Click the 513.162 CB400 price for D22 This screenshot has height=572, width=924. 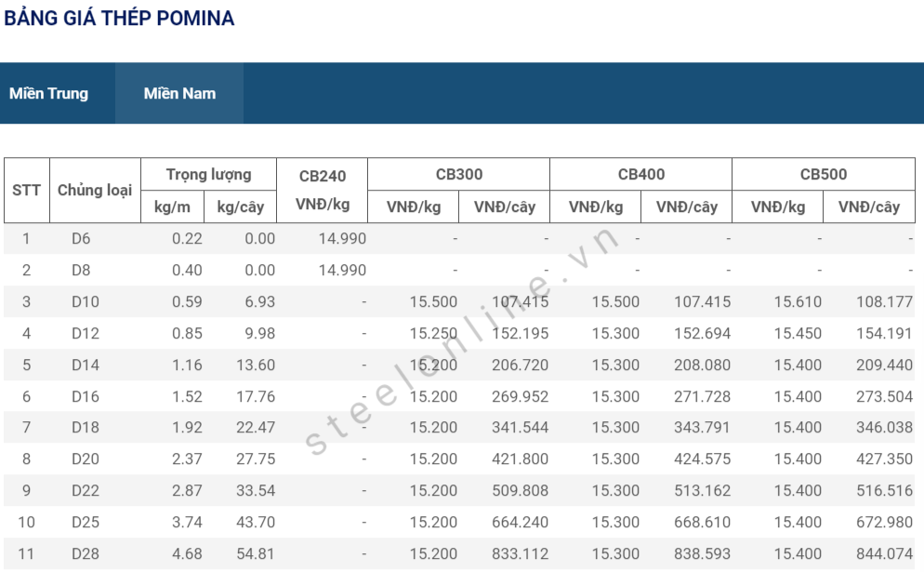(x=702, y=491)
